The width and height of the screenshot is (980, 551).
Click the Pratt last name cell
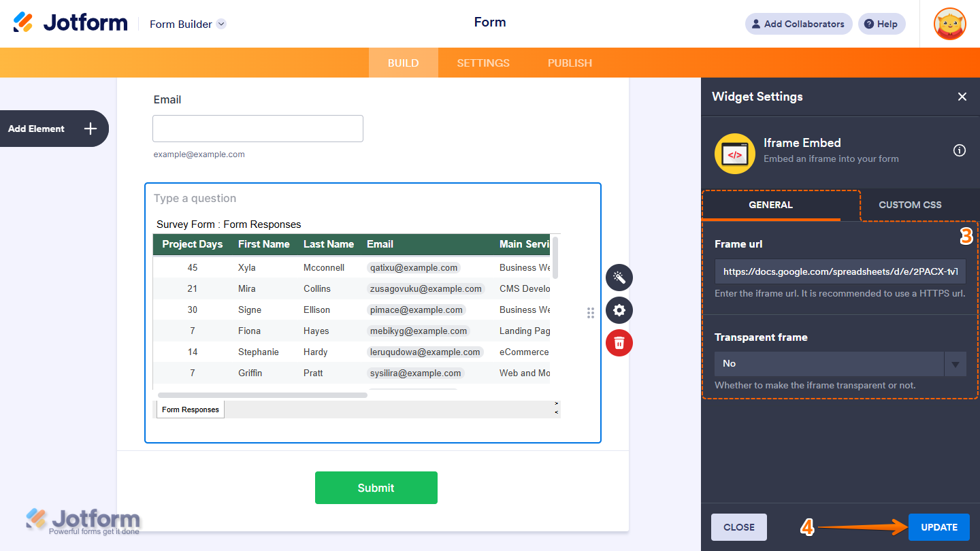pyautogui.click(x=313, y=373)
